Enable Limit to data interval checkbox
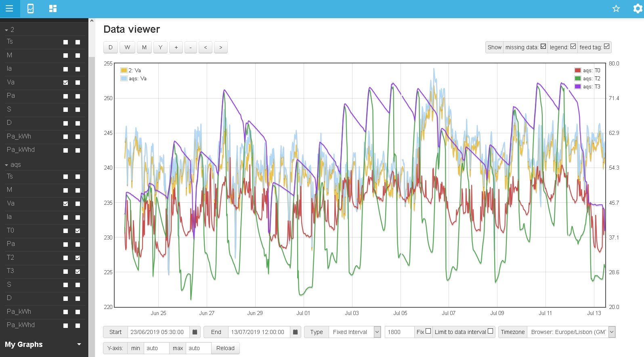This screenshot has width=644, height=357. click(490, 331)
